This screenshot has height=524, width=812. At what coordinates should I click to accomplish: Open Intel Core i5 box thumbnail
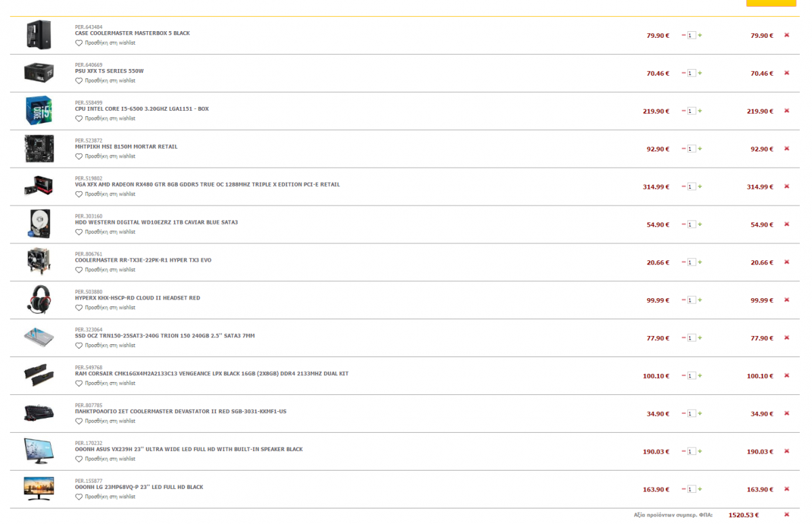point(39,111)
